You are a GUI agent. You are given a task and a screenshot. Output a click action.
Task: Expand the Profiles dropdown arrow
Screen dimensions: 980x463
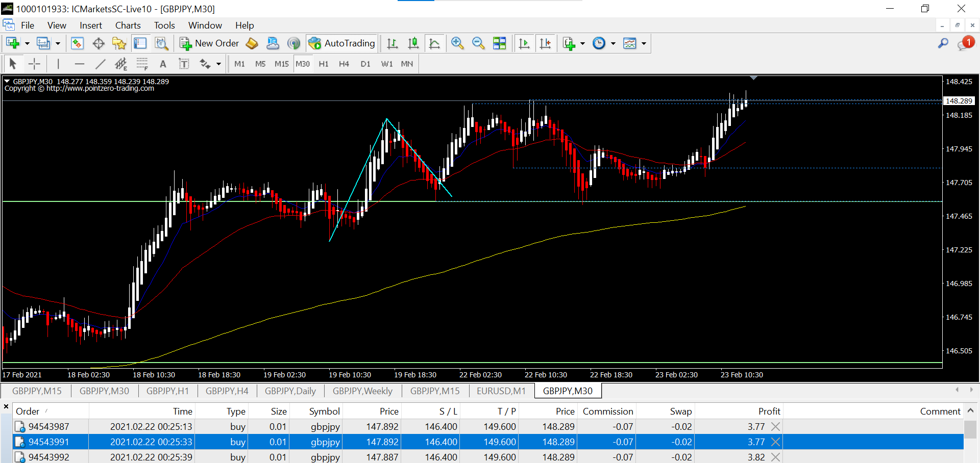58,43
